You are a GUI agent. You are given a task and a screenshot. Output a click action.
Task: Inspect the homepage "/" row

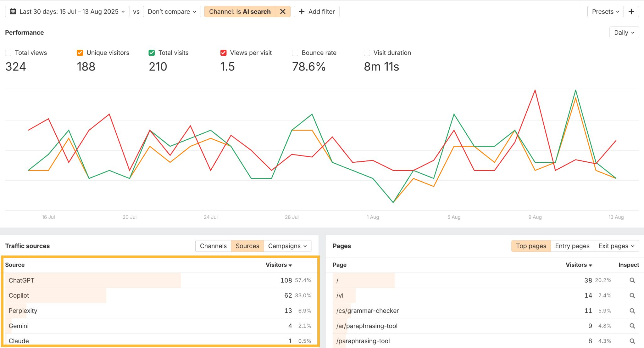(632, 280)
